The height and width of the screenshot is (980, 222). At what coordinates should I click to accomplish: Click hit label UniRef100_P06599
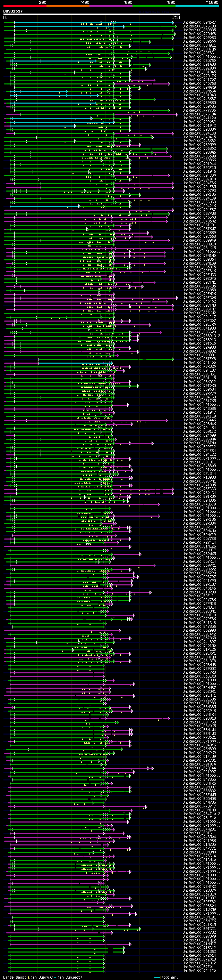[x=199, y=156]
